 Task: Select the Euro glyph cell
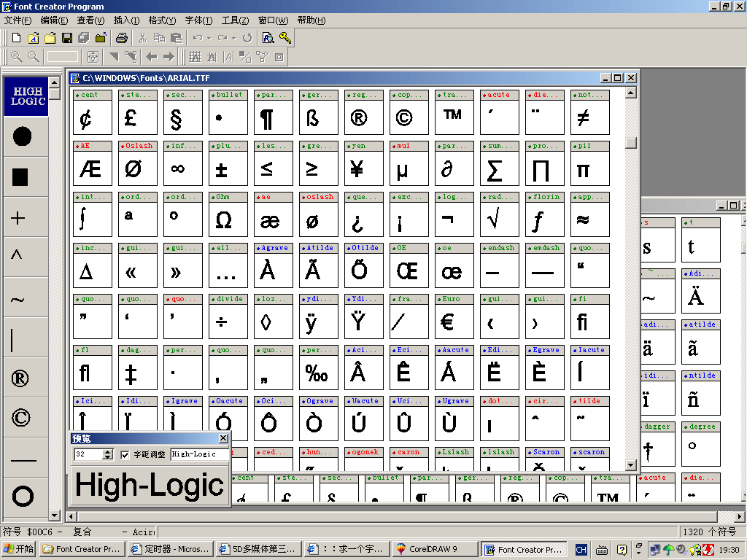pos(454,316)
